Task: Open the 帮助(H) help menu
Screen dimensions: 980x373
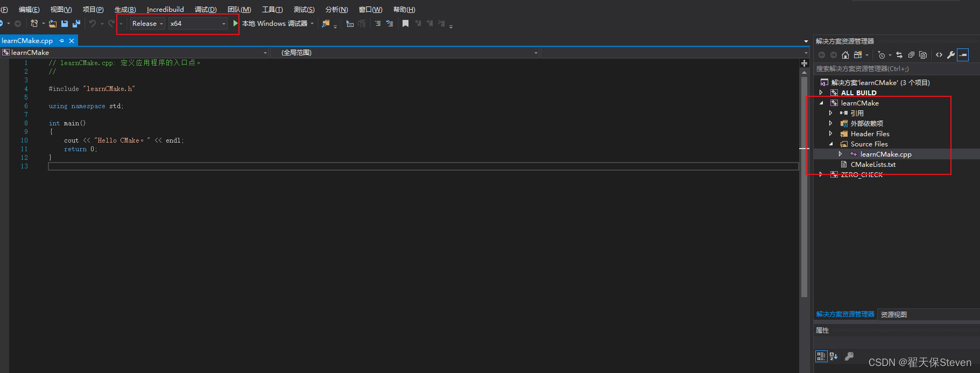Action: pyautogui.click(x=404, y=10)
